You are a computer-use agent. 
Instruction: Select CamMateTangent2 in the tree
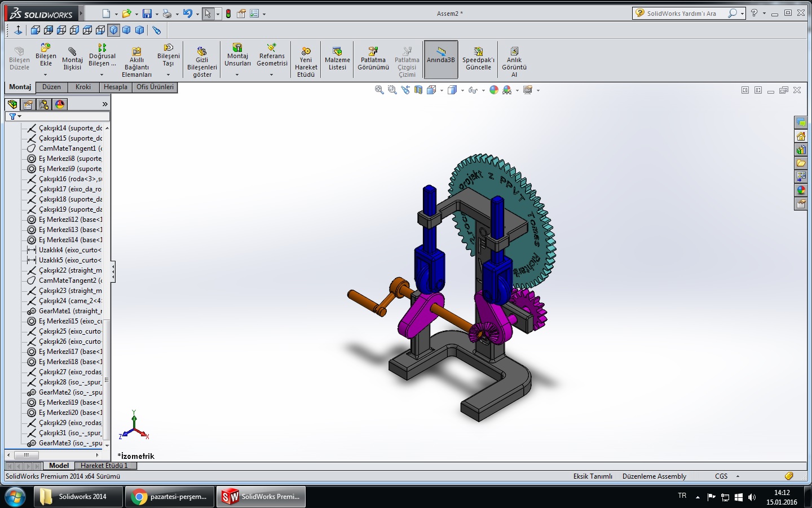(64, 281)
